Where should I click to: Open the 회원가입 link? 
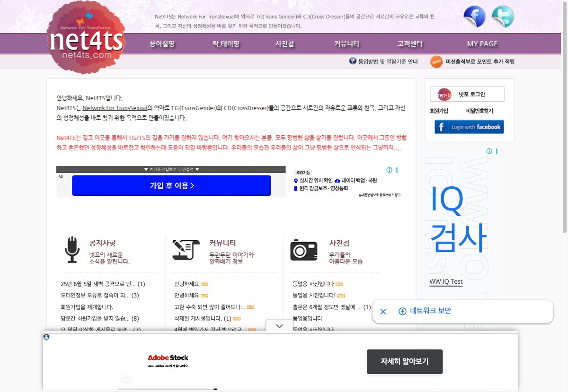[x=439, y=111]
